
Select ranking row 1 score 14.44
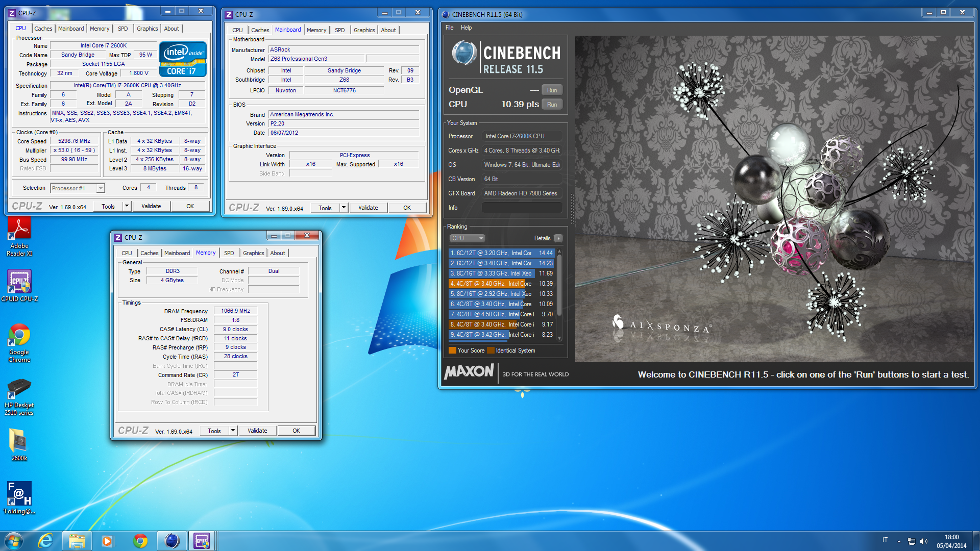tap(501, 253)
